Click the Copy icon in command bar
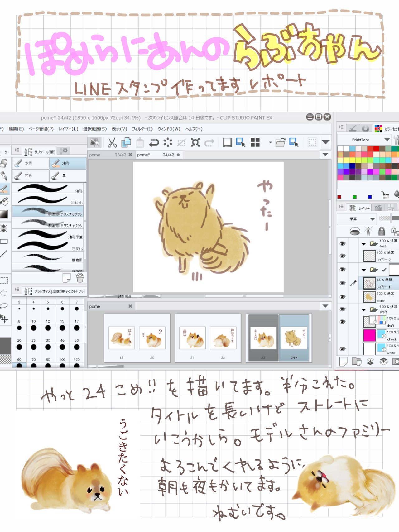The width and height of the screenshot is (399, 532). 126,143
